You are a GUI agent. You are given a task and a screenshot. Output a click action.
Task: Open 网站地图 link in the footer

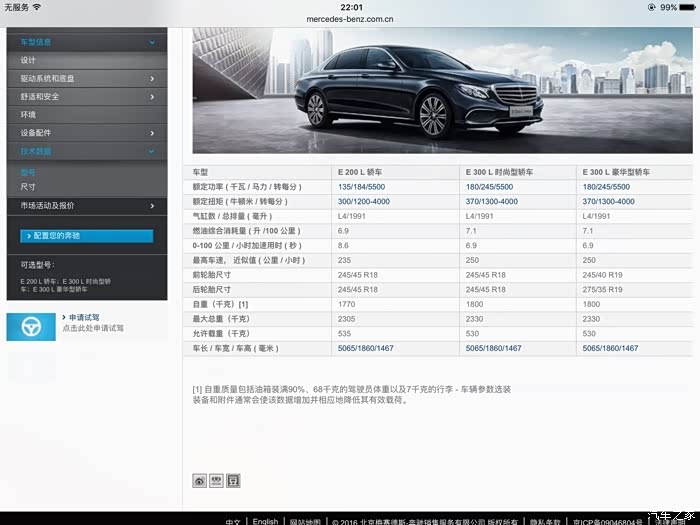click(x=305, y=521)
